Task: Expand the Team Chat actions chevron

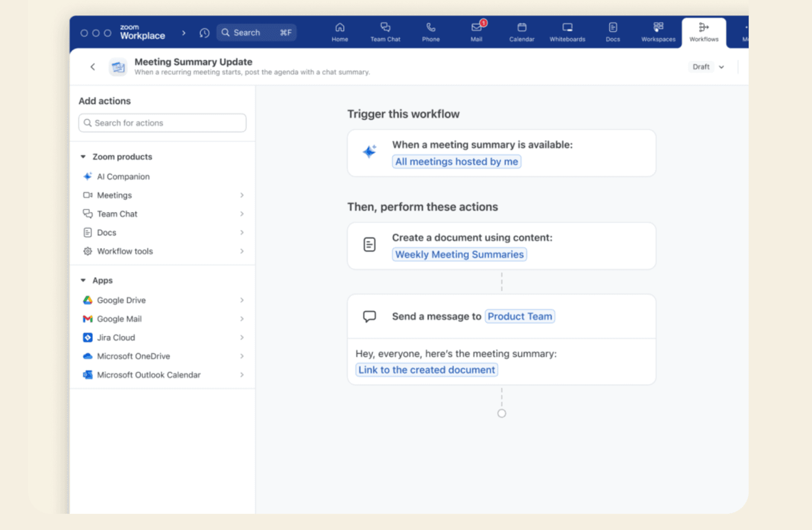Action: pos(242,214)
